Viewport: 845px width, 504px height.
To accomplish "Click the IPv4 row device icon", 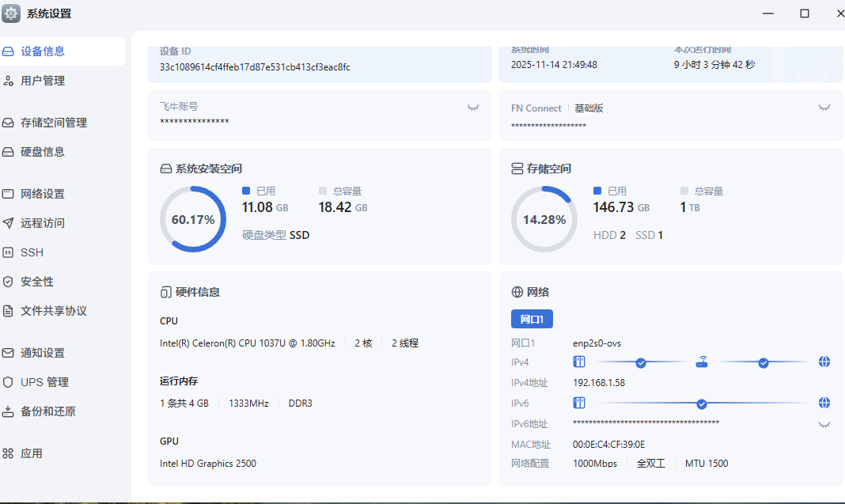I will click(x=579, y=362).
